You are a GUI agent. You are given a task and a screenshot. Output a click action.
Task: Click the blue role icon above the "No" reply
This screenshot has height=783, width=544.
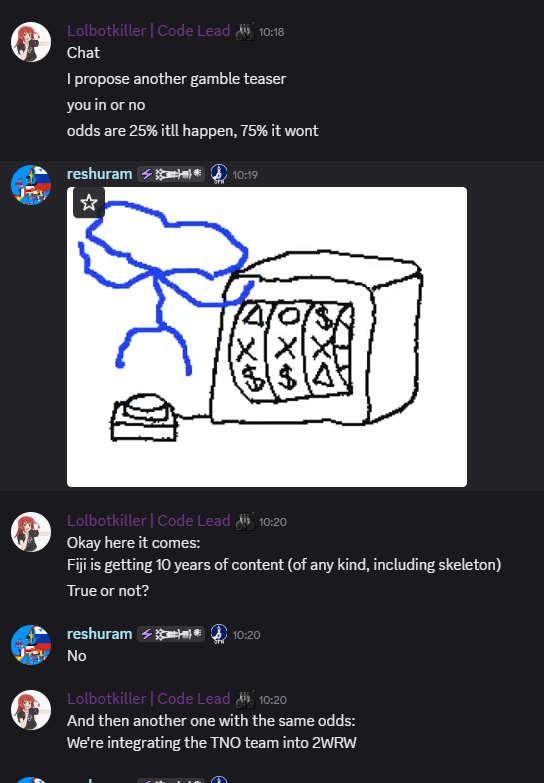219,634
